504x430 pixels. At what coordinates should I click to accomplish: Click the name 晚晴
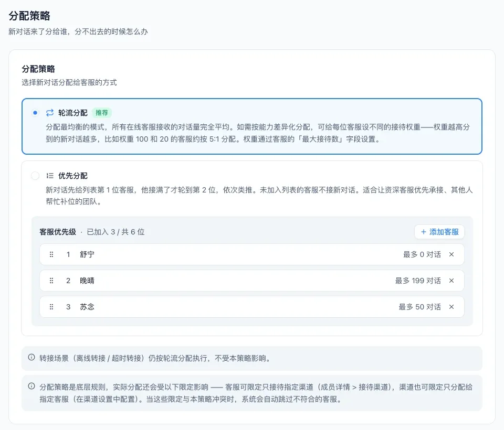click(87, 281)
